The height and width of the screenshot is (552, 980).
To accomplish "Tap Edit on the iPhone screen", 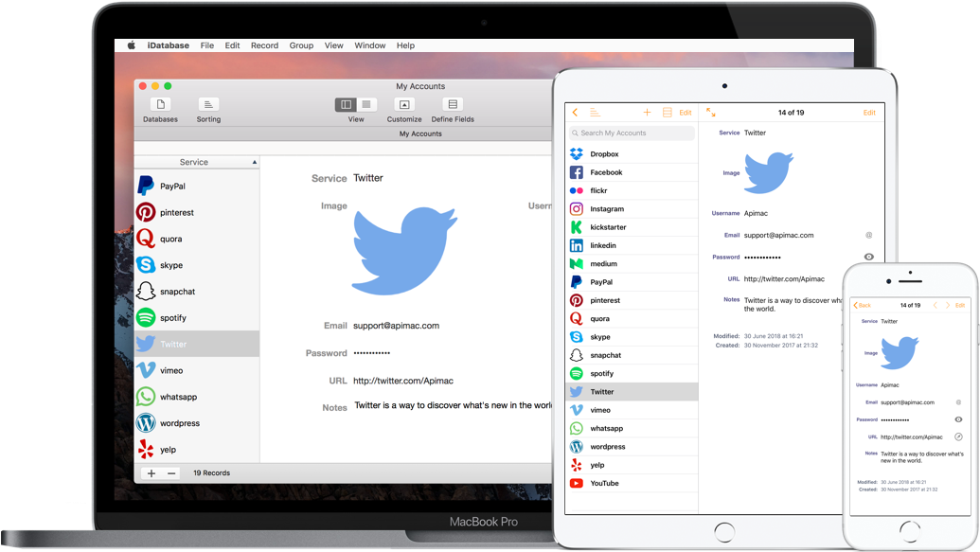I will tap(960, 305).
